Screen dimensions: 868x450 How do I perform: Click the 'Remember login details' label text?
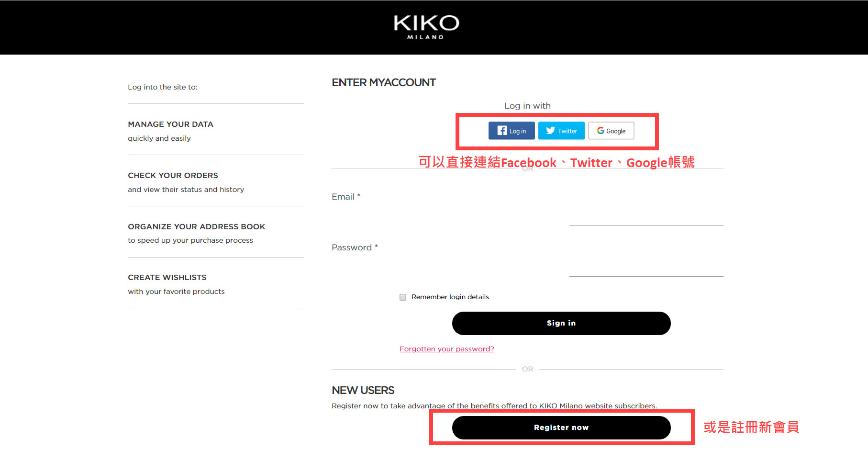(x=450, y=297)
